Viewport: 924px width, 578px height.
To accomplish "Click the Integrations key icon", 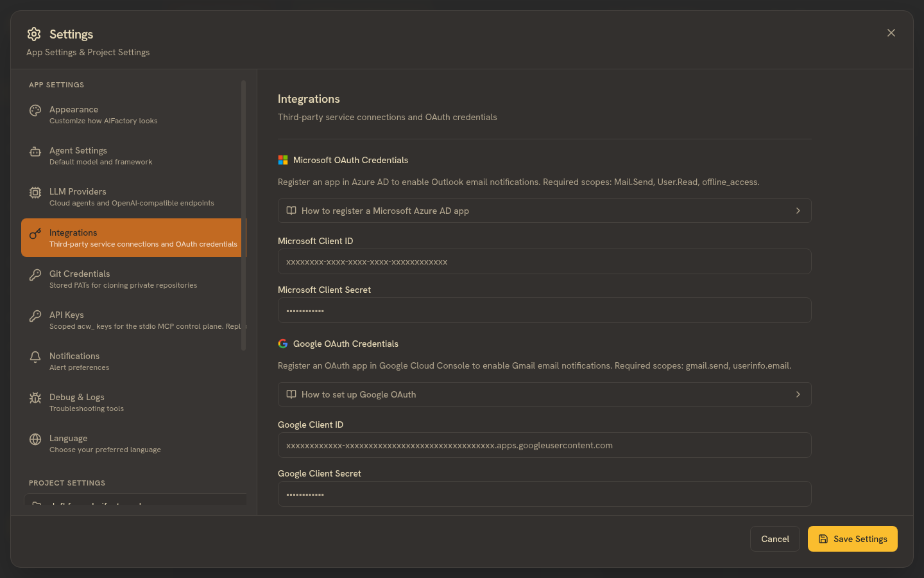I will tap(35, 234).
